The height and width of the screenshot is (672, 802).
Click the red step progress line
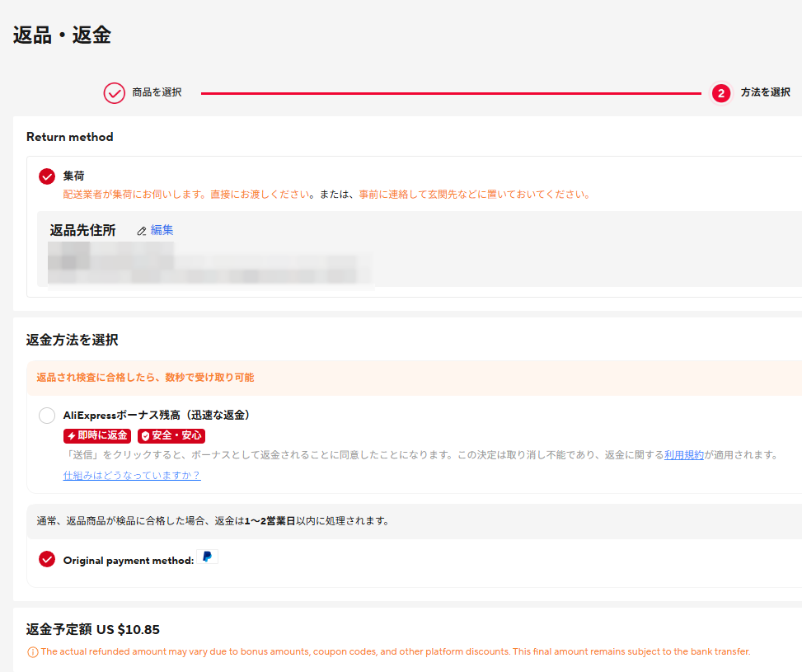tap(449, 93)
